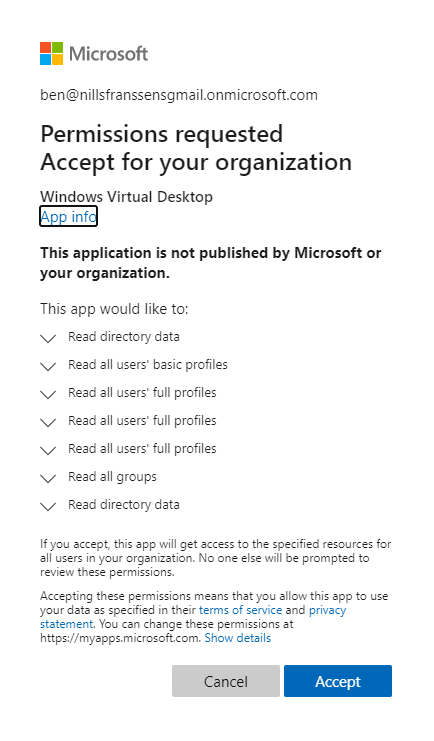Click the ben@nillsfranssensgmail account email address
The image size is (434, 741).
(x=179, y=95)
